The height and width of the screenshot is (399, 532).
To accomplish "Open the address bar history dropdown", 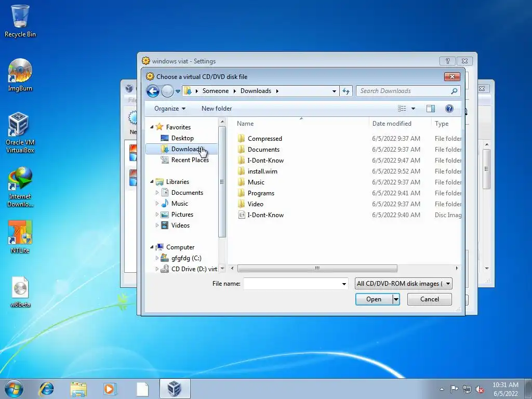I will [334, 91].
